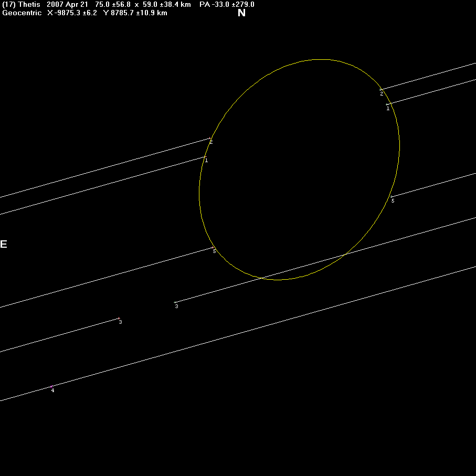Click the "2007 Apr 21" date text
The height and width of the screenshot is (476, 476).
pos(67,5)
